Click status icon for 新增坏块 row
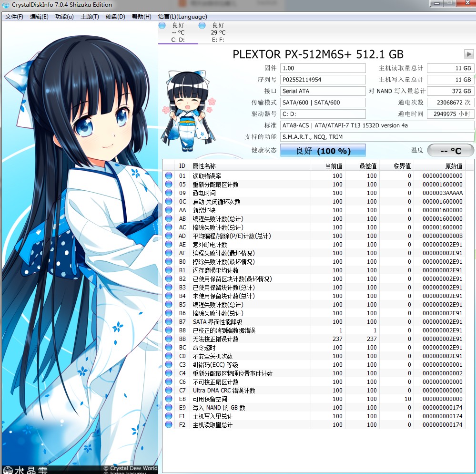 click(x=169, y=210)
